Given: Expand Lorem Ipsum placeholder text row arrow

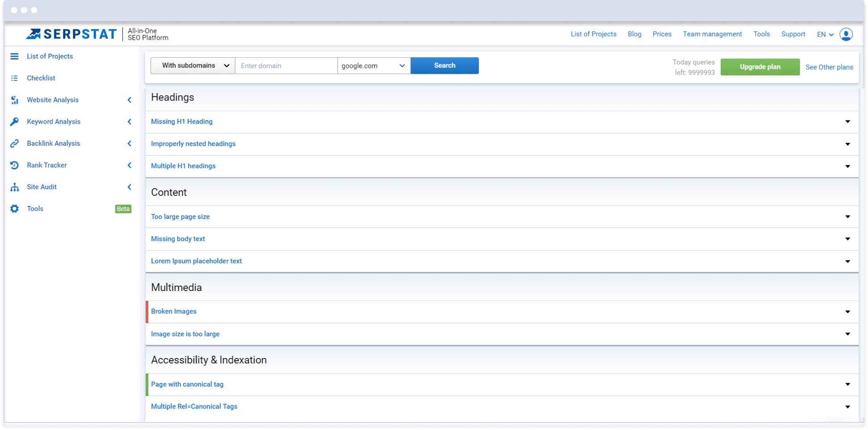Looking at the screenshot, I should [847, 261].
